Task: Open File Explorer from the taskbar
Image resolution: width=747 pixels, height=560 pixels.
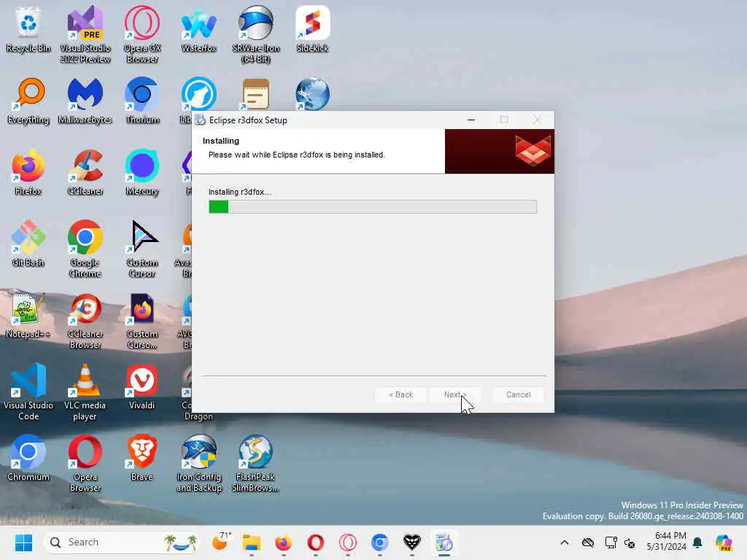Action: click(252, 542)
